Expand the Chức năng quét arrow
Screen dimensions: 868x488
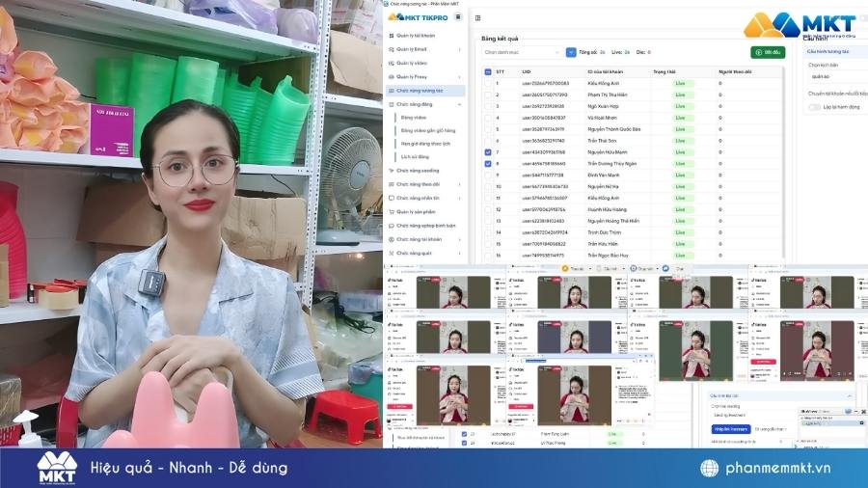(459, 253)
